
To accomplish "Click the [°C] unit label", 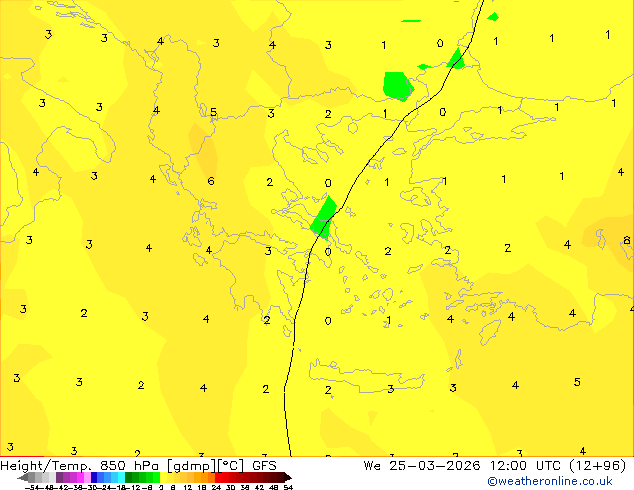I will 229,465.
